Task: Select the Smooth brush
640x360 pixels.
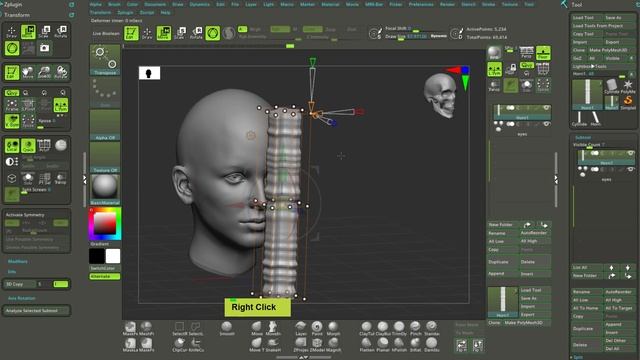Action: (227, 328)
